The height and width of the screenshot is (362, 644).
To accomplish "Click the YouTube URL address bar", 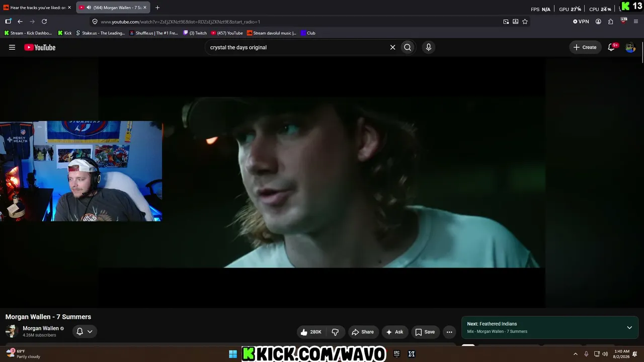I will pyautogui.click(x=297, y=22).
